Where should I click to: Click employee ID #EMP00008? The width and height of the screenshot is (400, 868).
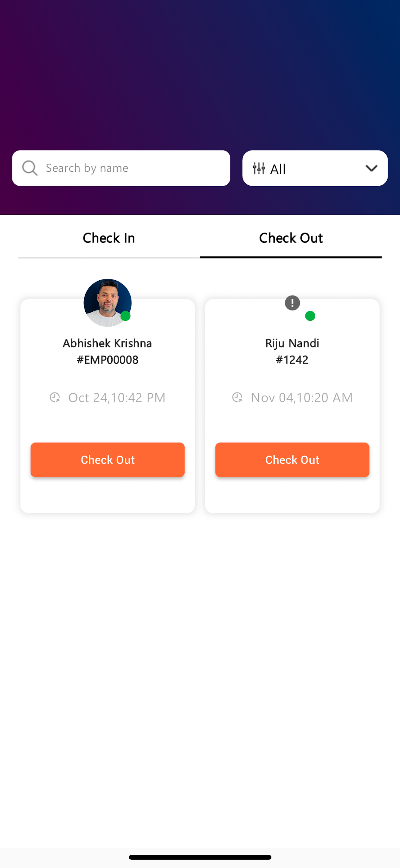click(x=107, y=360)
